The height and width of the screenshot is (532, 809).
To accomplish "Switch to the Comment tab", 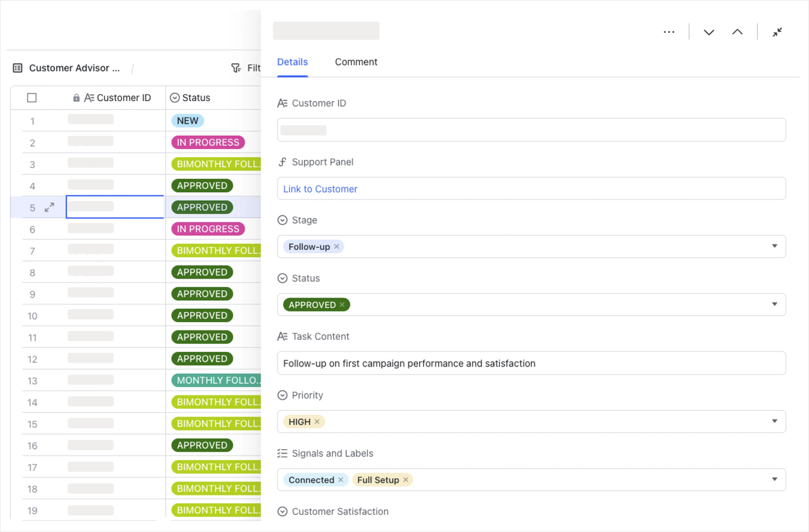I will click(x=356, y=62).
